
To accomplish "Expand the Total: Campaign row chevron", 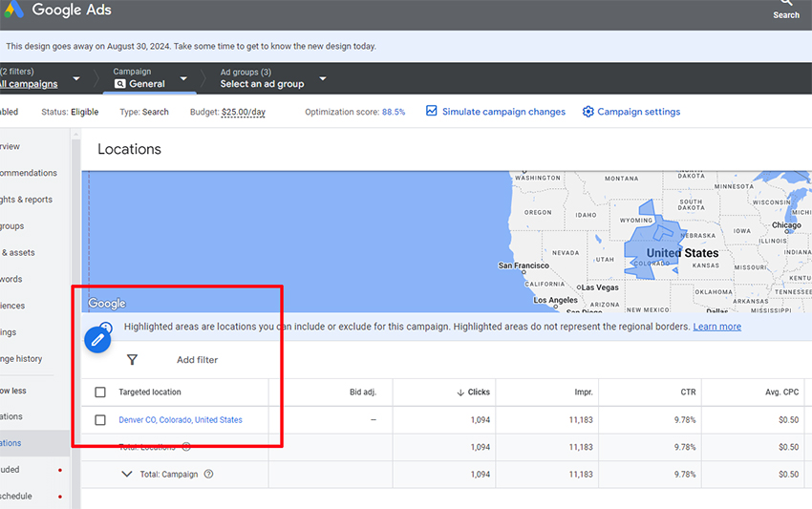I will (x=127, y=474).
